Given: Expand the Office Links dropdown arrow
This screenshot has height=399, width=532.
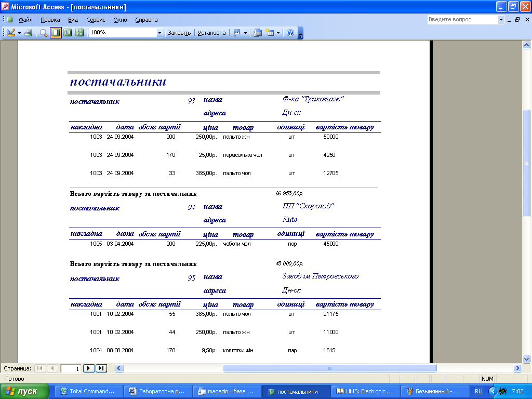Looking at the screenshot, I should coord(245,33).
